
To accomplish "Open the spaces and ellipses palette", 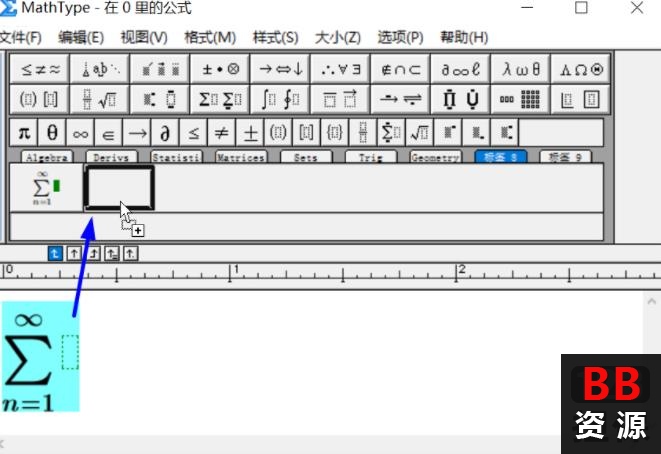I will coord(100,69).
